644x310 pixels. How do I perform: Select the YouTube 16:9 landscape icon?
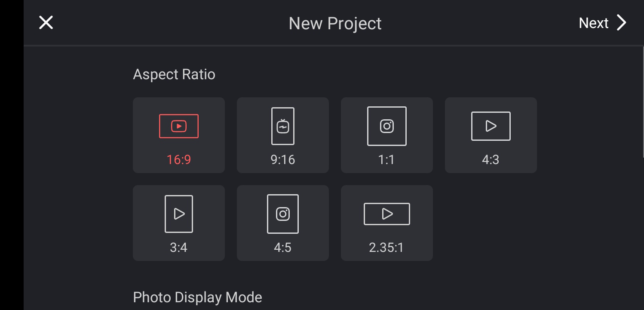[x=179, y=126]
